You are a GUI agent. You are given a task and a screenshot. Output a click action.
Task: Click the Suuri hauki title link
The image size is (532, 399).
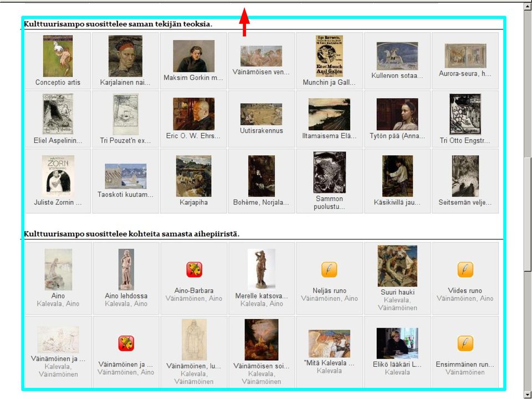coord(397,292)
